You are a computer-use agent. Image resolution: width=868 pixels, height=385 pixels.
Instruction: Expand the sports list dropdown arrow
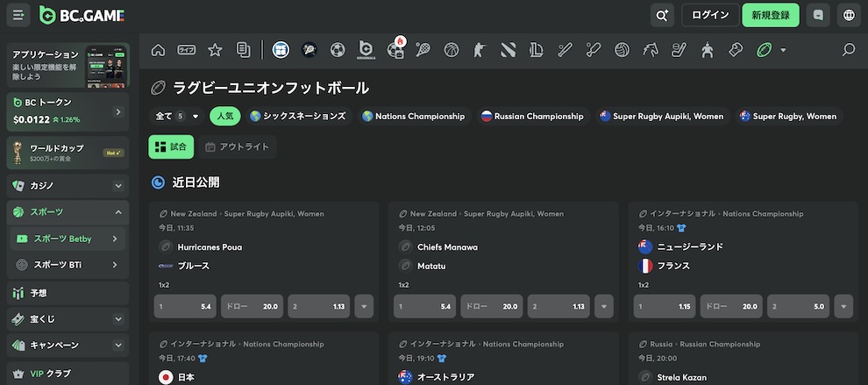[x=783, y=50]
